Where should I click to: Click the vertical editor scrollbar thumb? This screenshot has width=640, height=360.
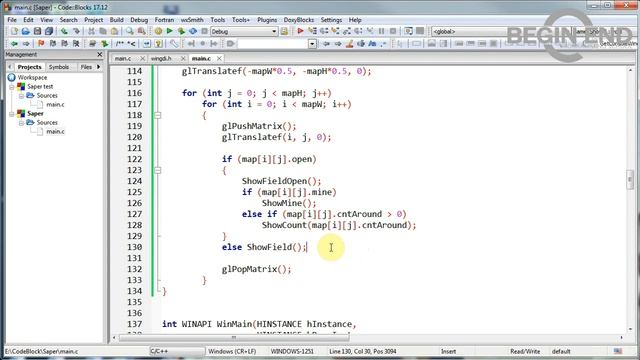coord(629,180)
